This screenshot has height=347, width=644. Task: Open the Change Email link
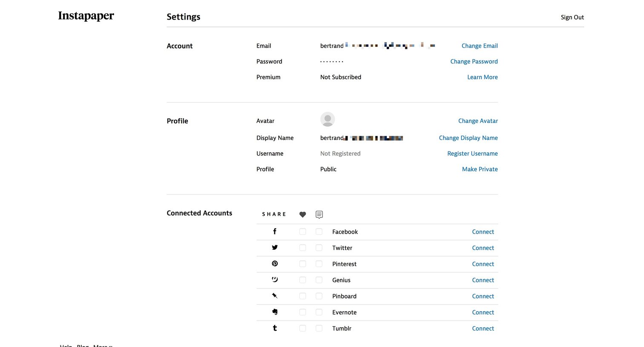coord(480,46)
